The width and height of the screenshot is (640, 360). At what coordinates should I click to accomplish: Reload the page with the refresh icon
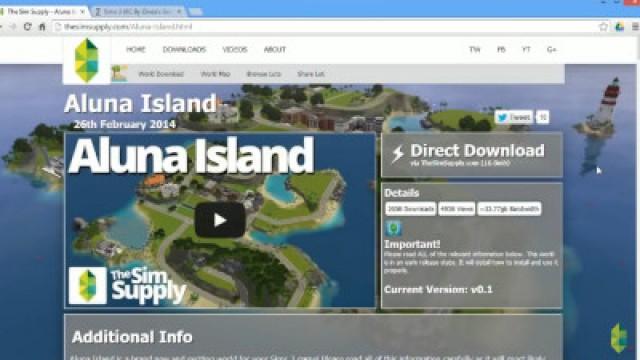pos(27,27)
